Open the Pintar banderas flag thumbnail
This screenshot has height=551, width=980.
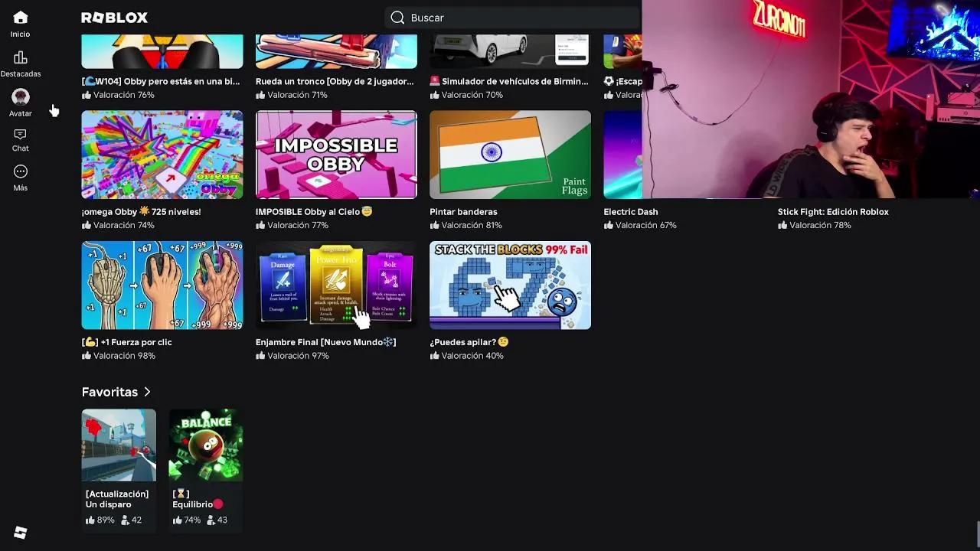510,155
